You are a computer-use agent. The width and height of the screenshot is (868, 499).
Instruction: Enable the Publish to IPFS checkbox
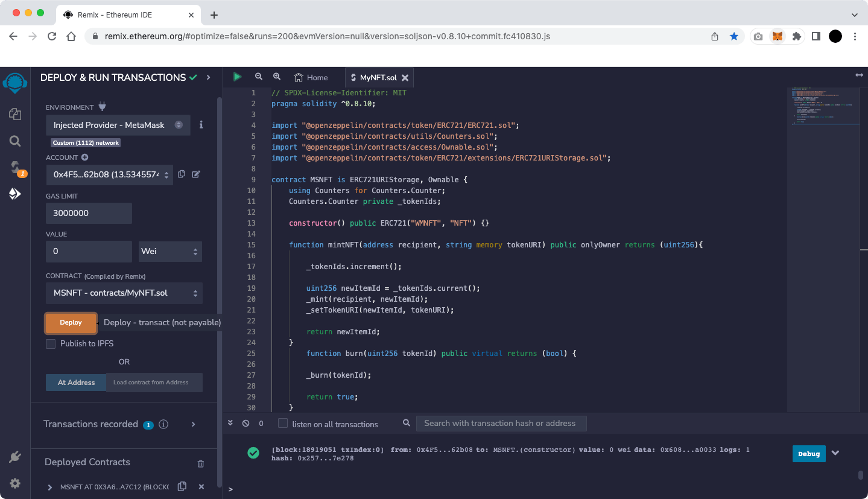click(51, 344)
